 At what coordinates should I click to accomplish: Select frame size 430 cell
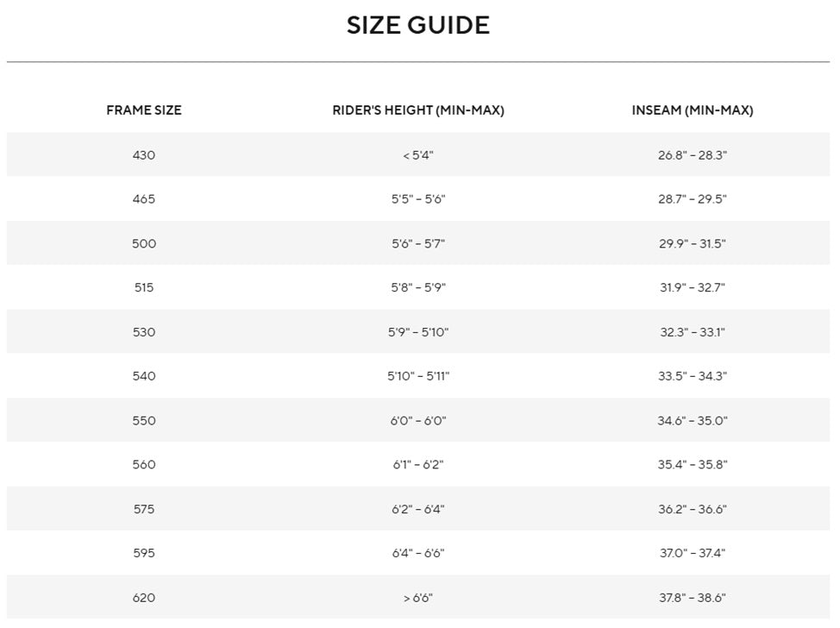click(x=143, y=155)
